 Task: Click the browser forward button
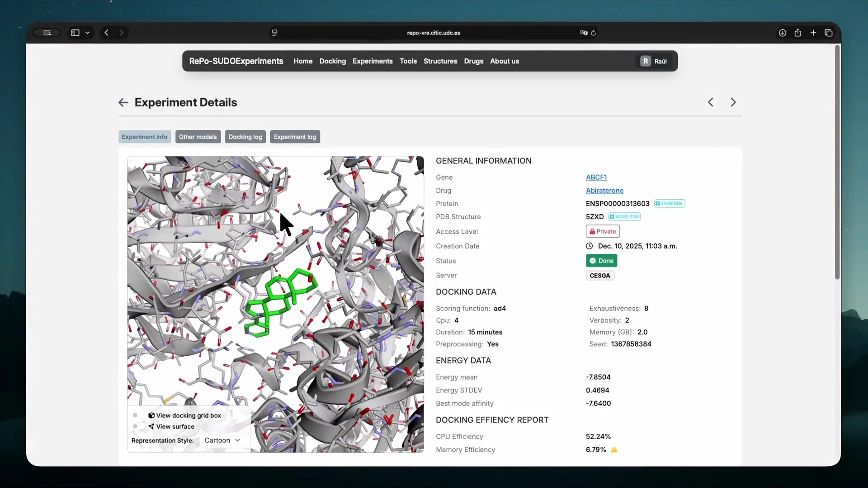coord(121,33)
